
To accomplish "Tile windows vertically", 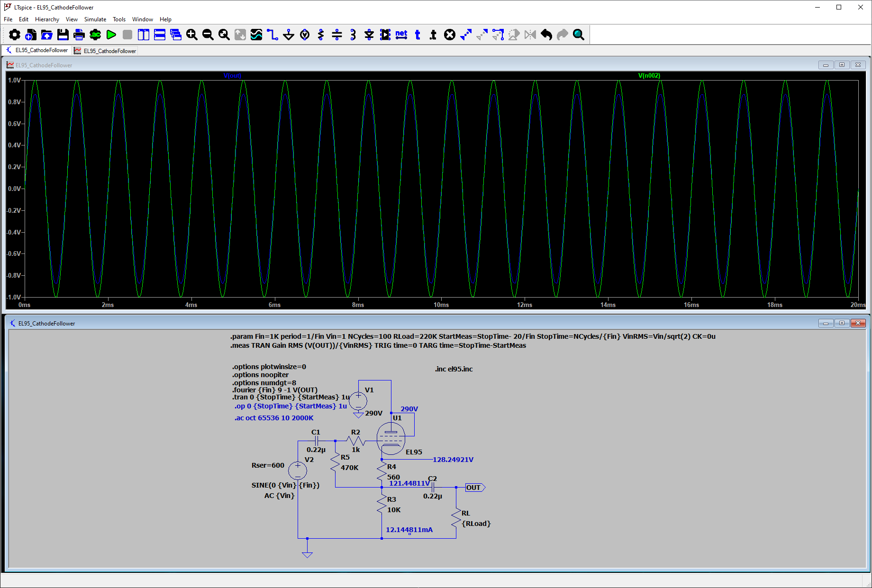I will [144, 35].
